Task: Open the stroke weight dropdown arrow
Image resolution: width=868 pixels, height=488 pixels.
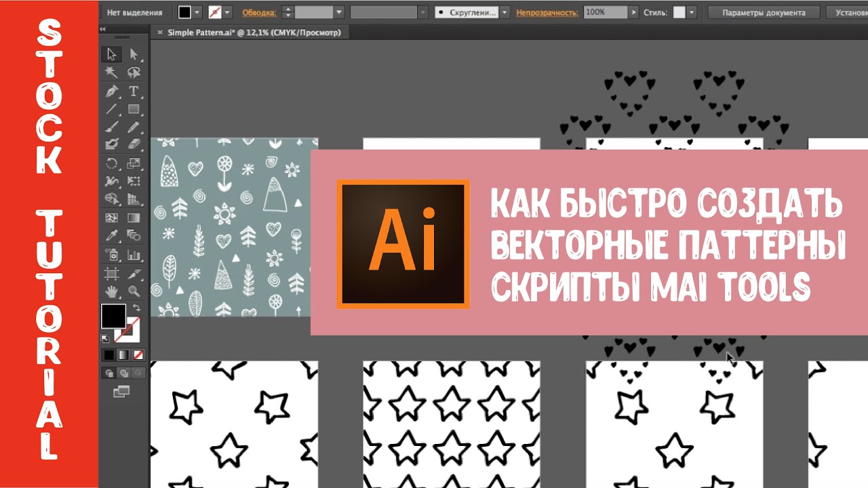Action: [339, 12]
